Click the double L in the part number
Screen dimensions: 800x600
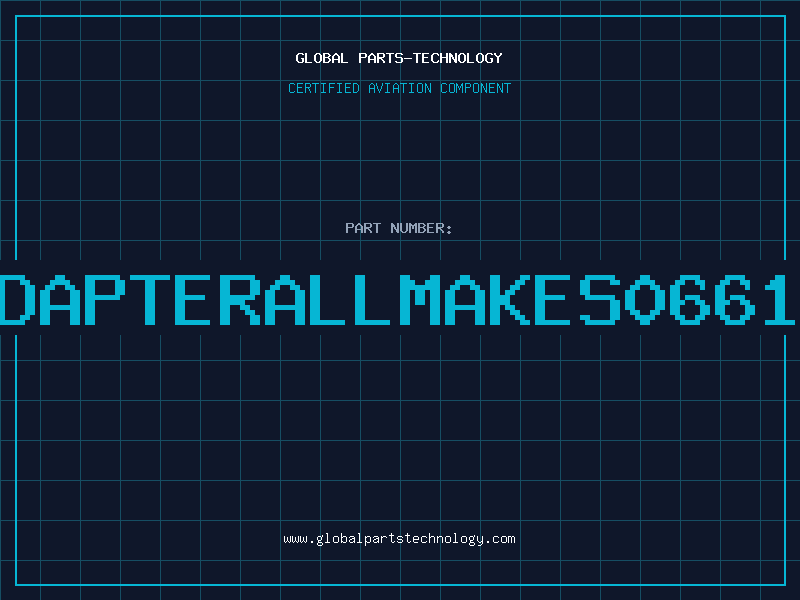[x=350, y=300]
